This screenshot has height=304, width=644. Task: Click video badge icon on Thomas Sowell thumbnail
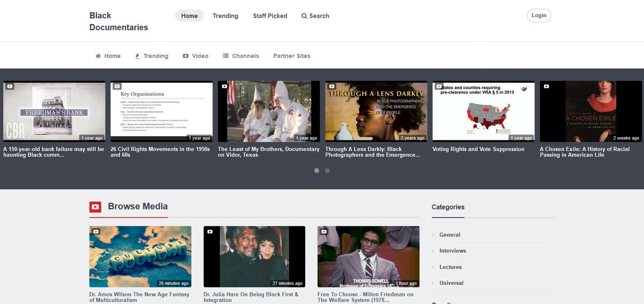tap(324, 232)
